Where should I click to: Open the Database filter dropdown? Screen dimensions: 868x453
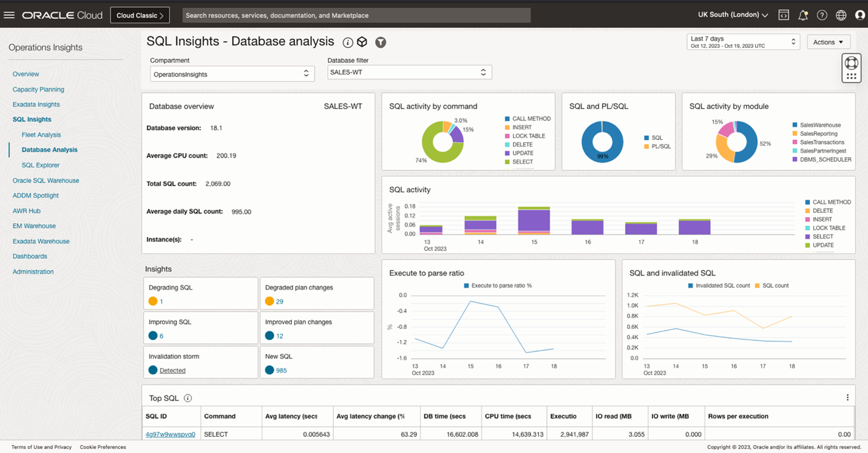pos(410,72)
